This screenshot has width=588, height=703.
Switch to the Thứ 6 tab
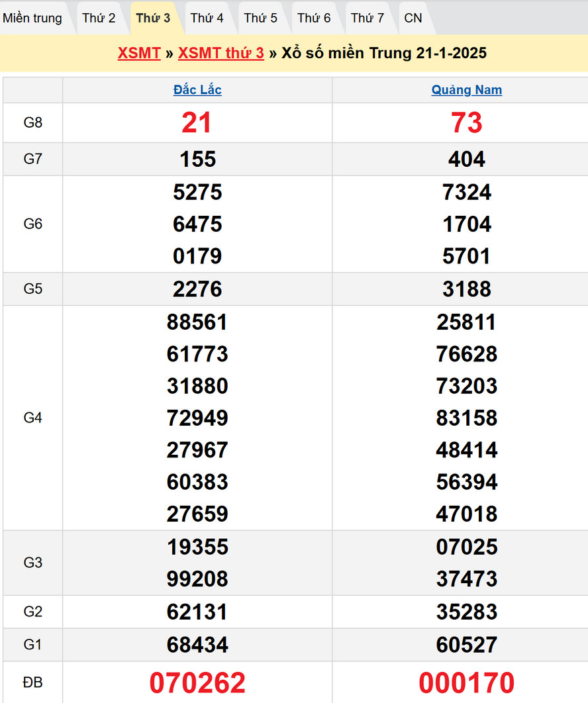click(x=314, y=18)
